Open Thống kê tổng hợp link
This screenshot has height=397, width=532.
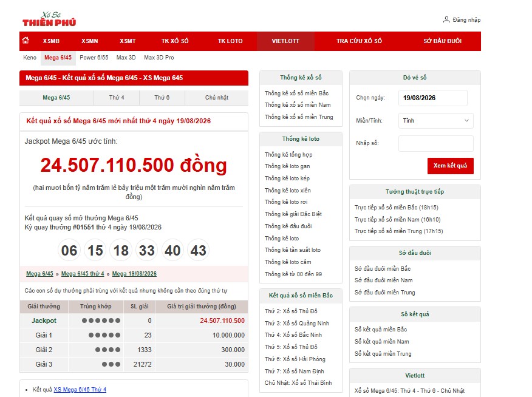click(288, 155)
